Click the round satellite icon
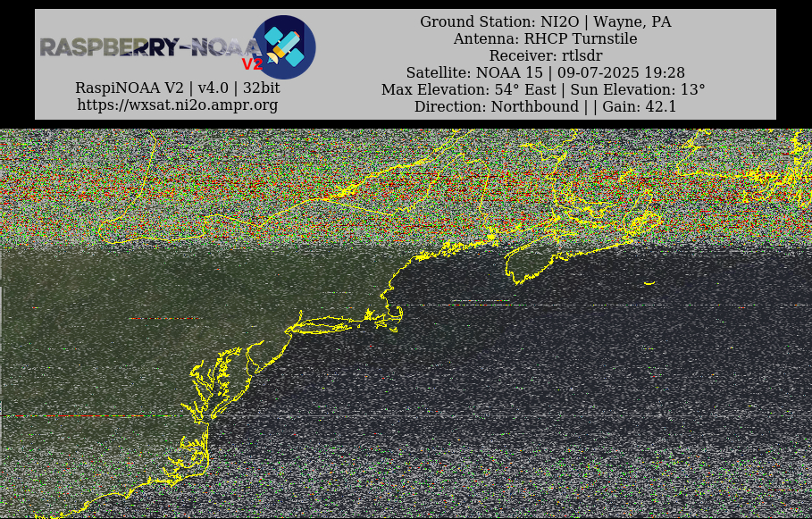This screenshot has width=812, height=519. (x=284, y=47)
